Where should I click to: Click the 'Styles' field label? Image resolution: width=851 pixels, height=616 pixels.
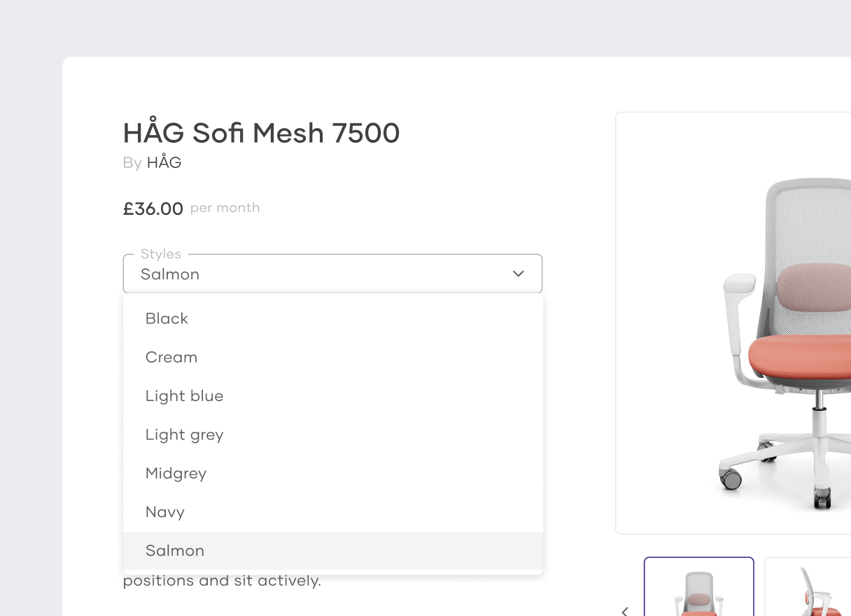pyautogui.click(x=160, y=254)
